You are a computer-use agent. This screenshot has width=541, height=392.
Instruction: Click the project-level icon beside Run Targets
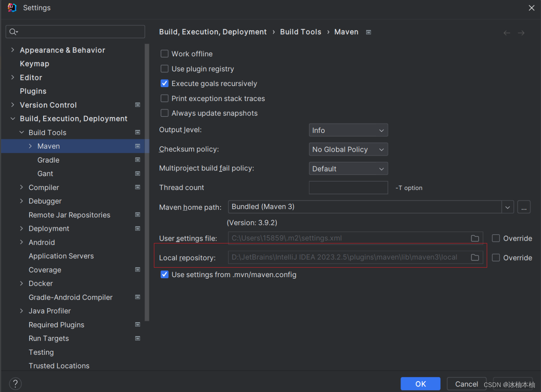138,338
